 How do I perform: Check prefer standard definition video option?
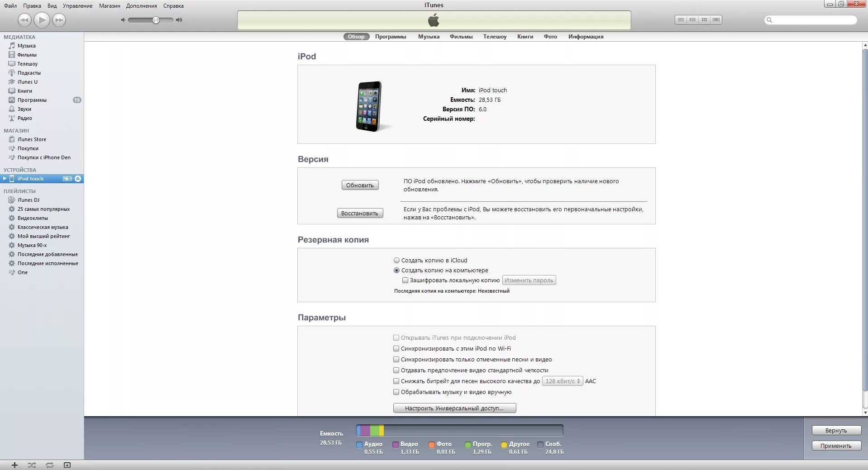tap(396, 370)
